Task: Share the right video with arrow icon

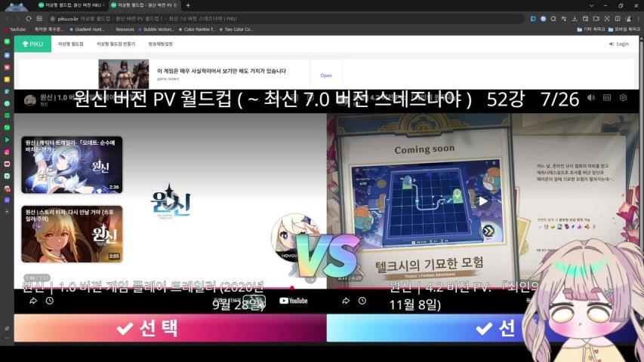Action: [346, 301]
